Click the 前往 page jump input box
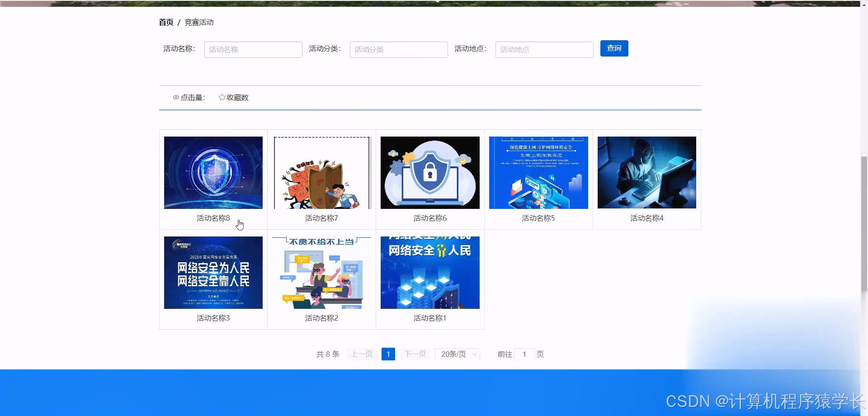This screenshot has height=416, width=868. 524,354
